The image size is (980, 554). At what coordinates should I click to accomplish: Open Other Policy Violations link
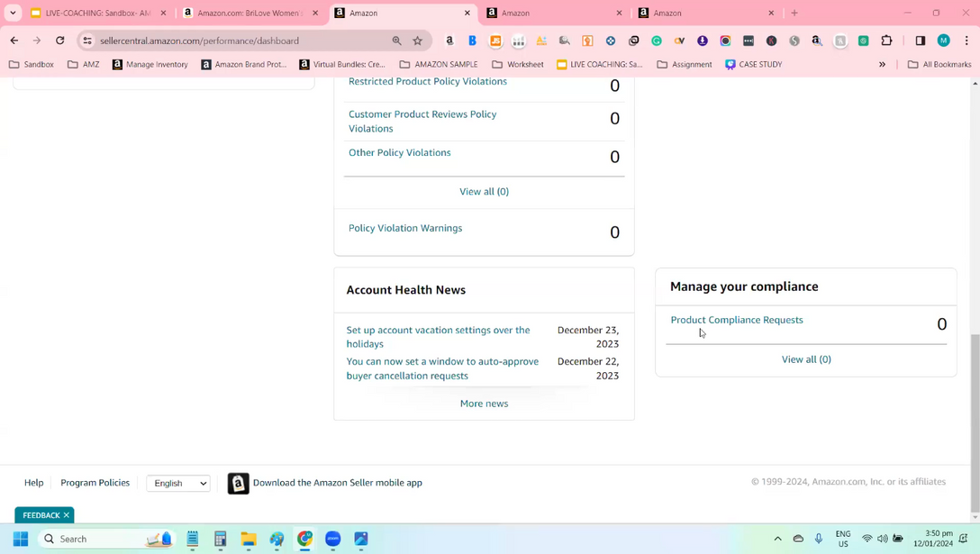[x=399, y=152]
